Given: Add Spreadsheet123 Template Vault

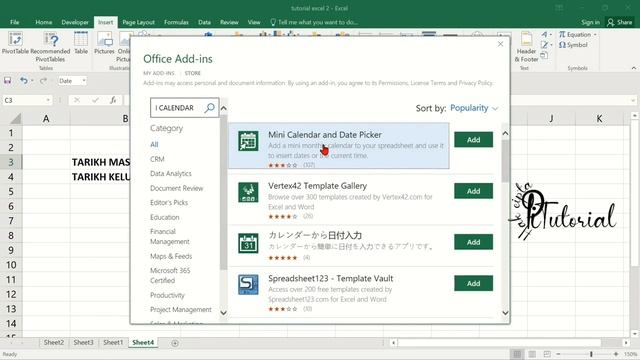Looking at the screenshot, I should [x=473, y=283].
